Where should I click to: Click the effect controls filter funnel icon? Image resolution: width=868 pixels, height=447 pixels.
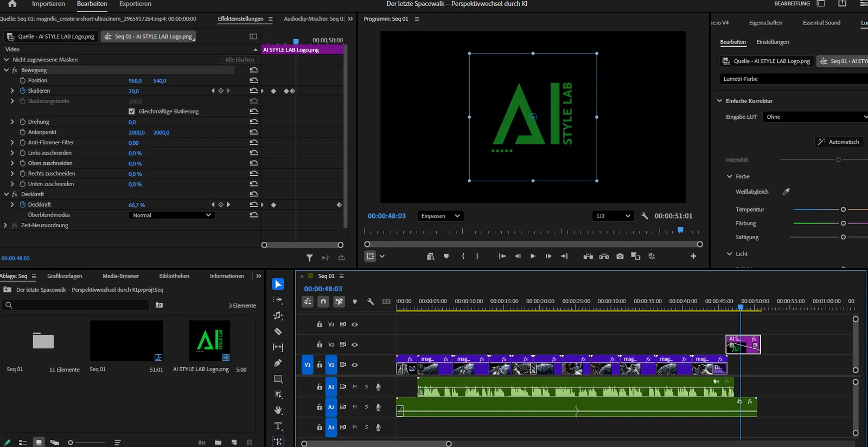tap(309, 258)
